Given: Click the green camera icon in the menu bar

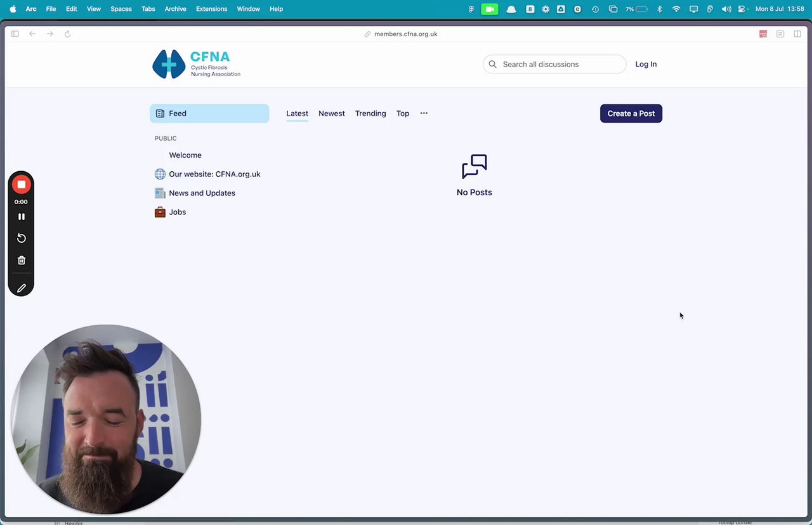Looking at the screenshot, I should (x=490, y=9).
